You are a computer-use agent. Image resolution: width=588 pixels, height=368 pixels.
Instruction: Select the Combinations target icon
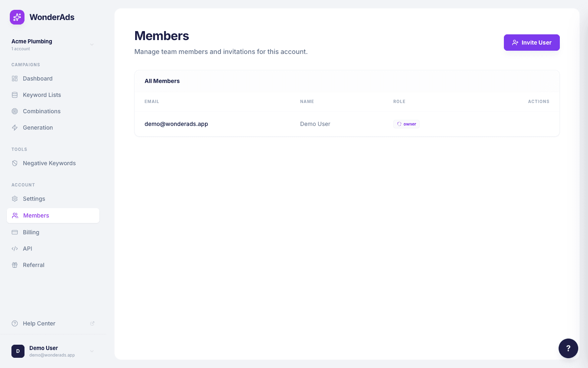tap(15, 111)
